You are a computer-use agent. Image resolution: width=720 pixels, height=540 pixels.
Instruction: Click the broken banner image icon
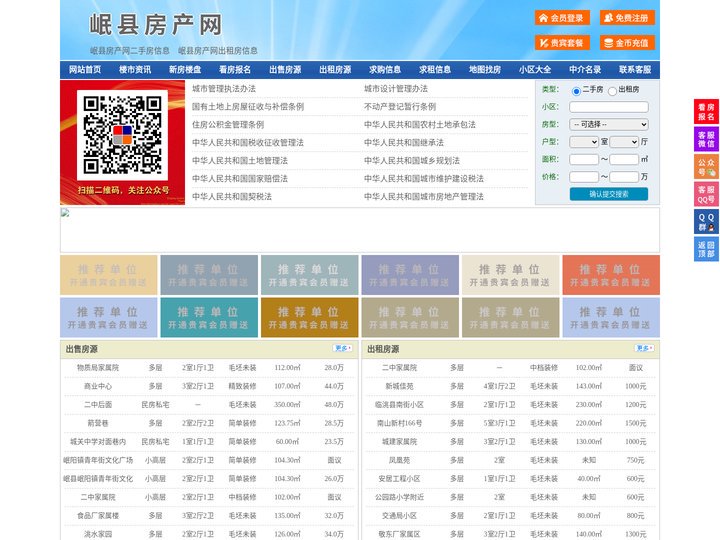coord(65,213)
